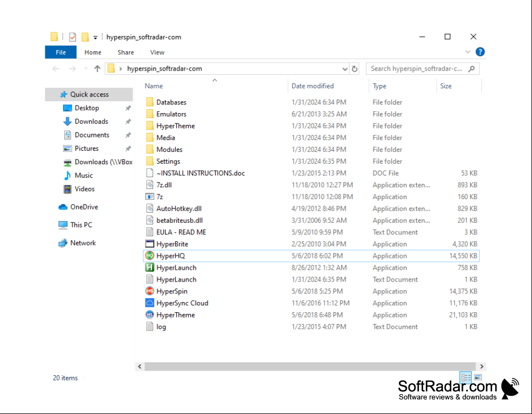Select Network in navigation pane
The image size is (532, 414).
pos(78,243)
